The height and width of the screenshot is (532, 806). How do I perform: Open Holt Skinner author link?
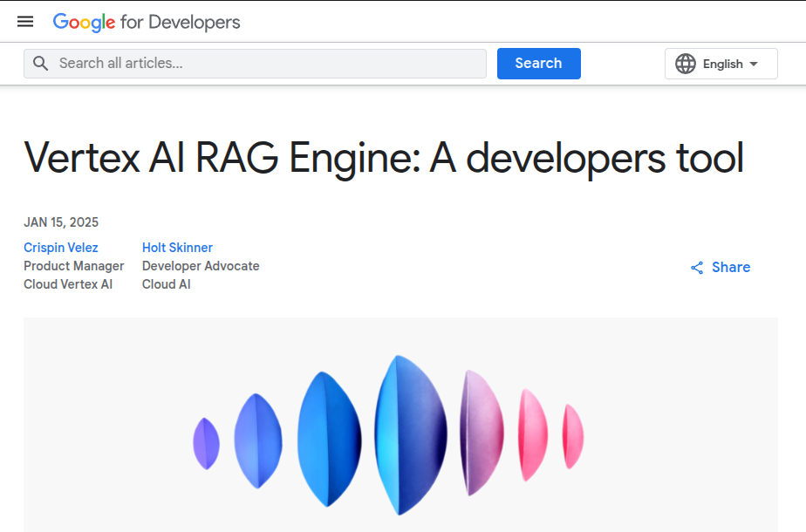point(177,248)
